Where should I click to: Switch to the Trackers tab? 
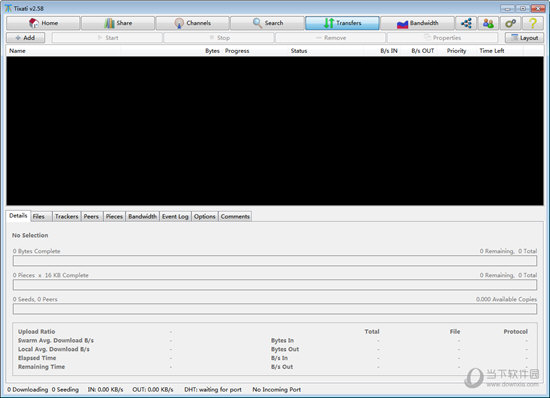click(x=67, y=216)
